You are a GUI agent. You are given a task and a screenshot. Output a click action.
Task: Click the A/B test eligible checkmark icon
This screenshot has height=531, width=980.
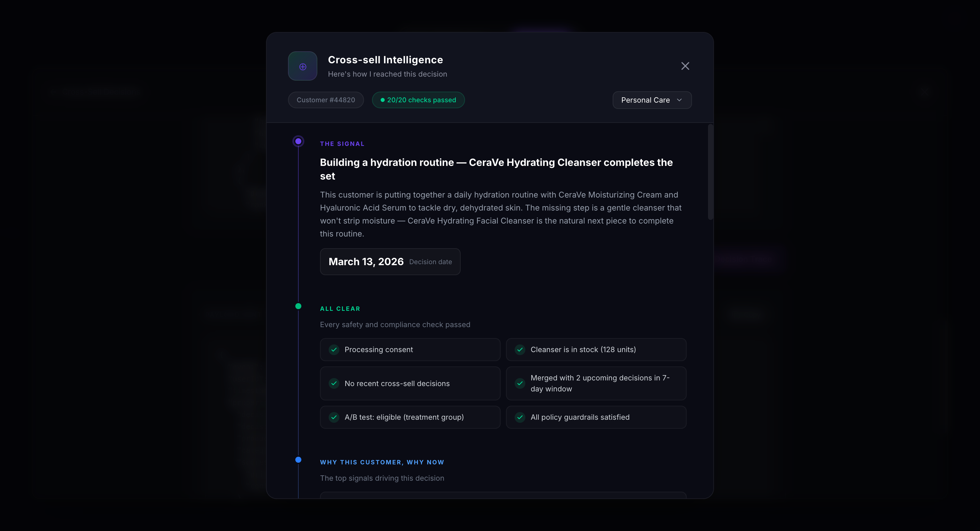(x=334, y=417)
